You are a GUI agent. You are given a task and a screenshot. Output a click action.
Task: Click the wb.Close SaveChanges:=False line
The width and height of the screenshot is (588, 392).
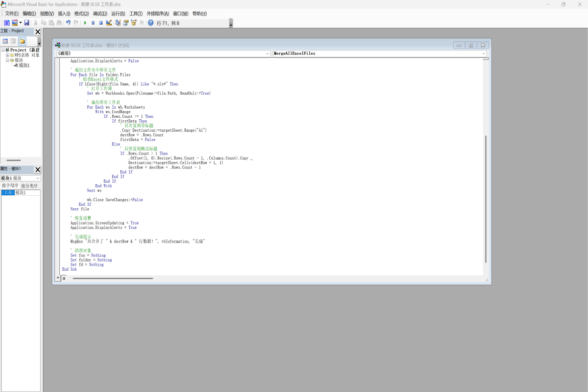(x=115, y=200)
